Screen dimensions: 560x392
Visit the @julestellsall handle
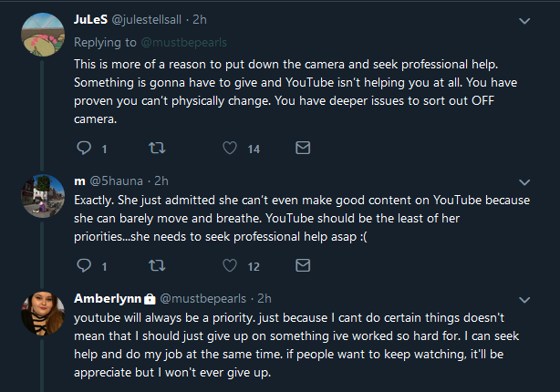click(x=147, y=20)
